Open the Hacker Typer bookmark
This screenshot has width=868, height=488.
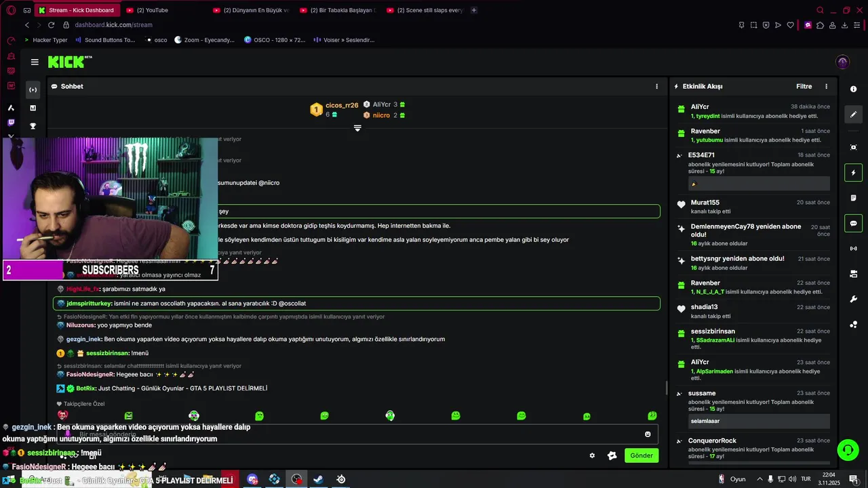[x=45, y=40]
